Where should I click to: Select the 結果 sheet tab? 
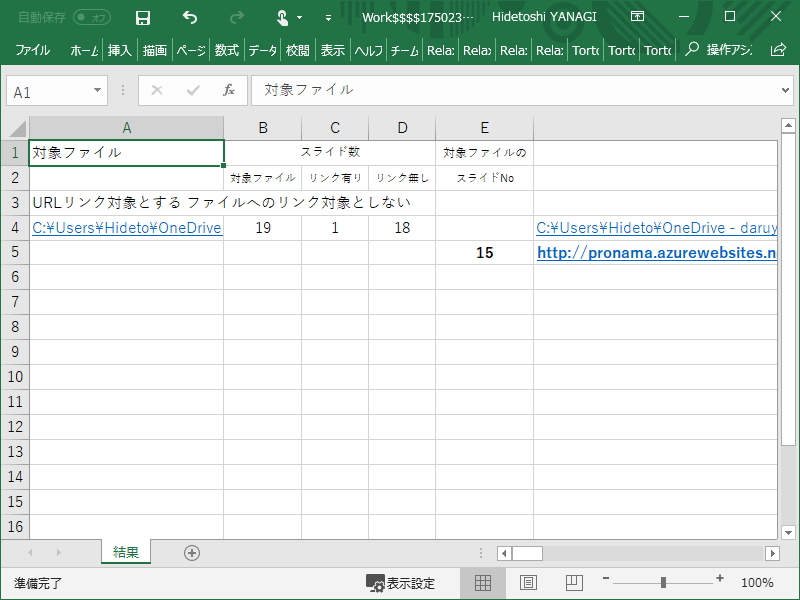point(126,552)
